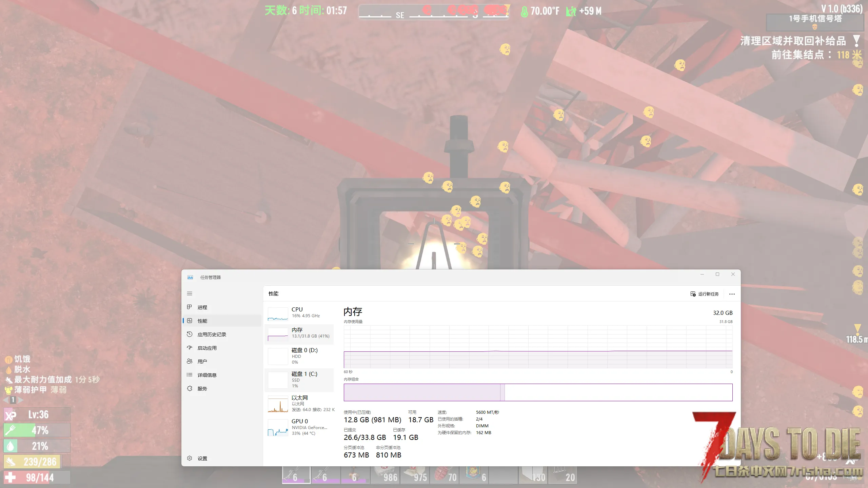Viewport: 868px width, 488px height.
Task: Select toolbelt slot showing 70
Action: click(x=444, y=474)
